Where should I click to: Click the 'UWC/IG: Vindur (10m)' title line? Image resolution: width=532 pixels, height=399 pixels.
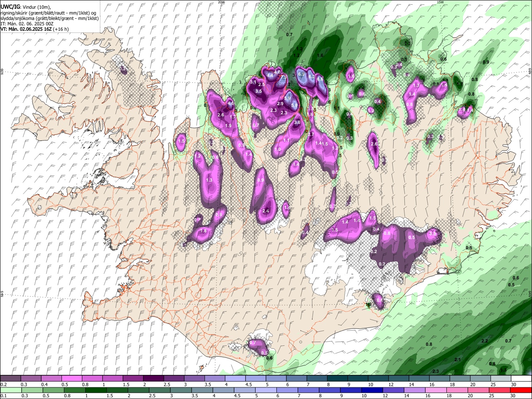tap(25, 7)
